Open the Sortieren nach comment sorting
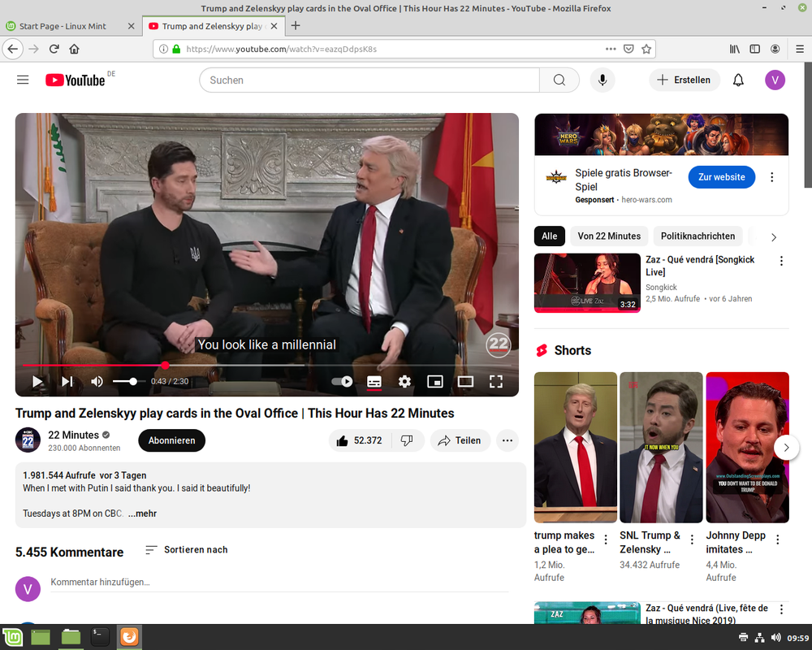The width and height of the screenshot is (812, 650). pos(187,550)
